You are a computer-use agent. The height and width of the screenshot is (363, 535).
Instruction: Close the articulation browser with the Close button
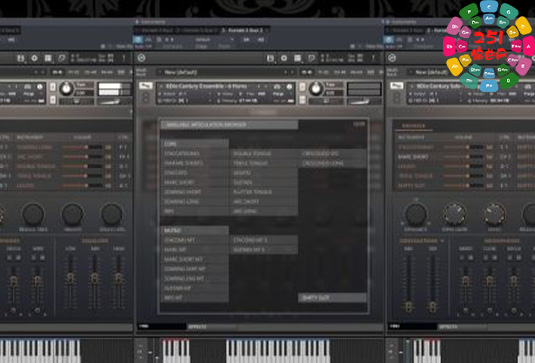click(359, 125)
